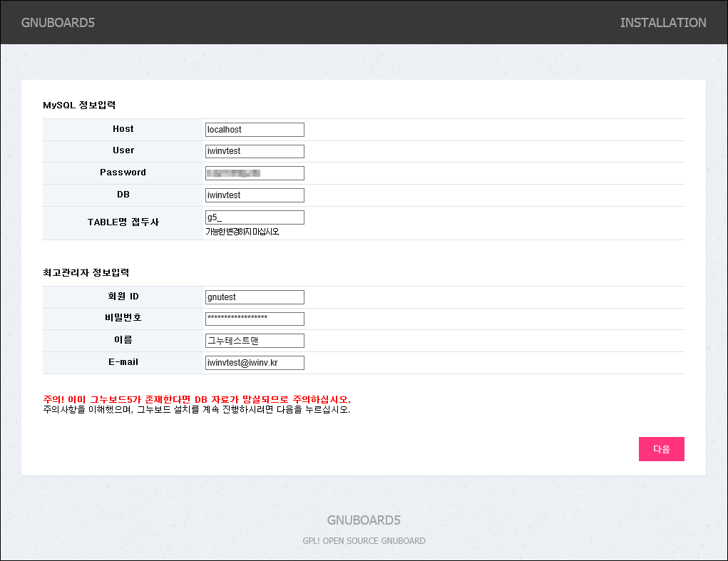This screenshot has width=728, height=561.
Task: Focus the 회원 ID input field
Action: tap(255, 297)
